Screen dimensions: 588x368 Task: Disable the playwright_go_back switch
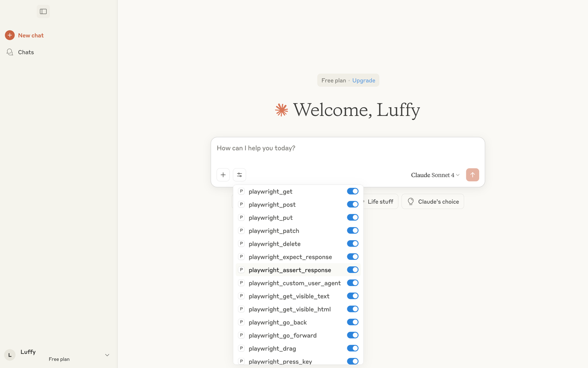353,322
